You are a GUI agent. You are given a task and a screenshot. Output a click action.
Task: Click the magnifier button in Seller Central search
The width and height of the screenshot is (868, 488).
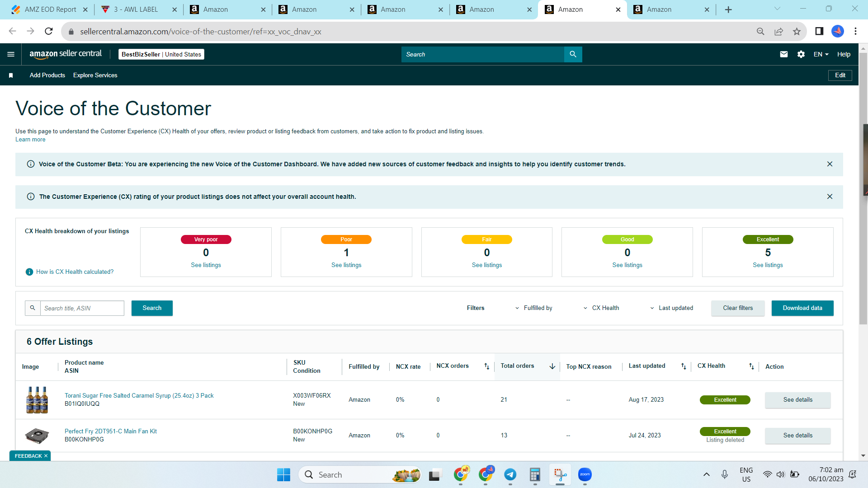pos(573,54)
